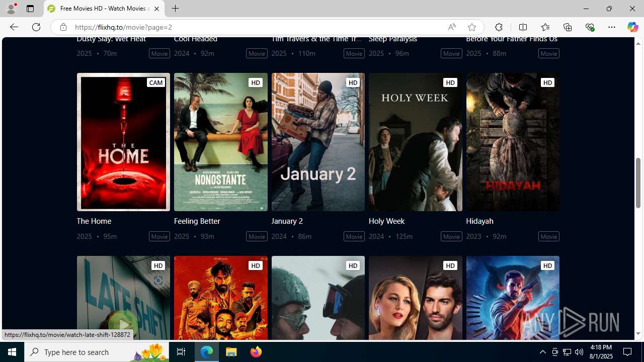Refresh the current page
644x362 pixels.
[x=36, y=27]
